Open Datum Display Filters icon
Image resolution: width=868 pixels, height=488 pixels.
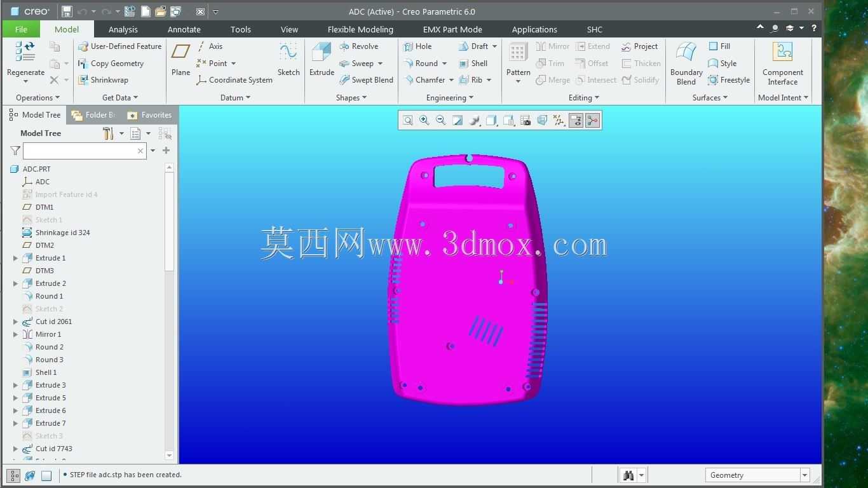pyautogui.click(x=559, y=120)
